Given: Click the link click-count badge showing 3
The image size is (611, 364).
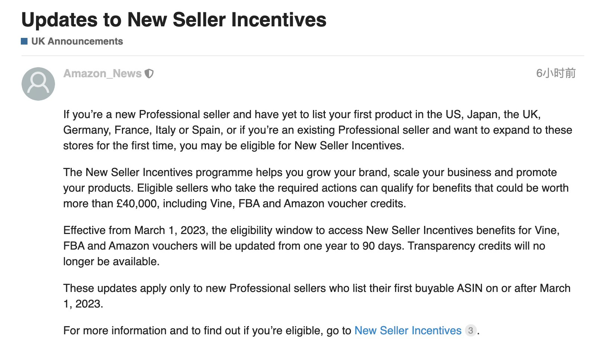Looking at the screenshot, I should pyautogui.click(x=471, y=330).
